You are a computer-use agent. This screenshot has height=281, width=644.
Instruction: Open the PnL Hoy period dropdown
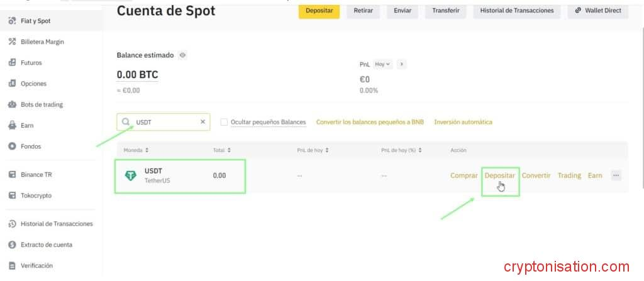[x=382, y=64]
